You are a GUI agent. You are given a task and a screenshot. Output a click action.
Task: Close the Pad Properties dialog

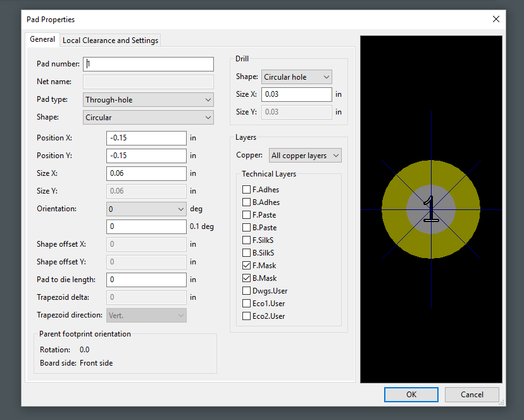pos(496,19)
